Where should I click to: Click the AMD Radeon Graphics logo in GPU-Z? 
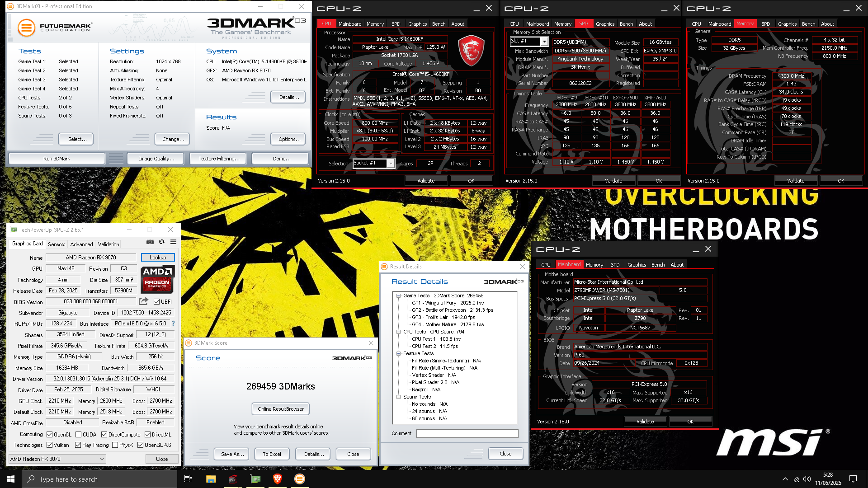pos(157,279)
